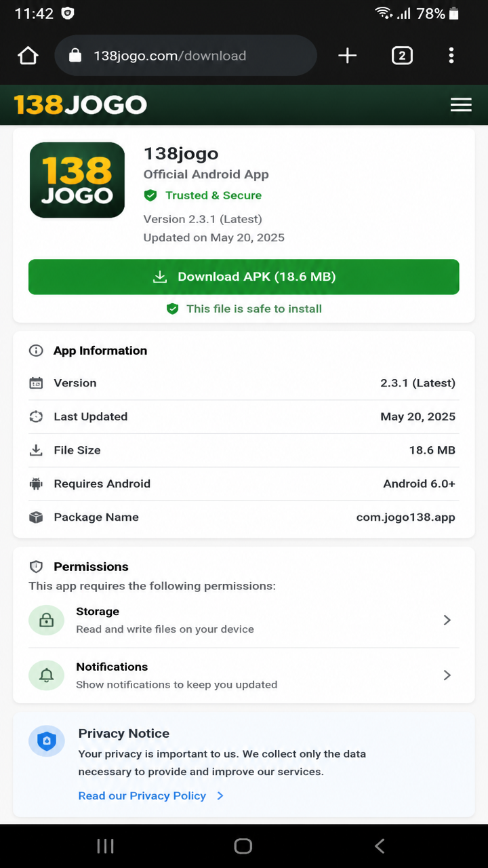Tap the Trusted & Secure shield icon
The width and height of the screenshot is (488, 868).
[150, 195]
